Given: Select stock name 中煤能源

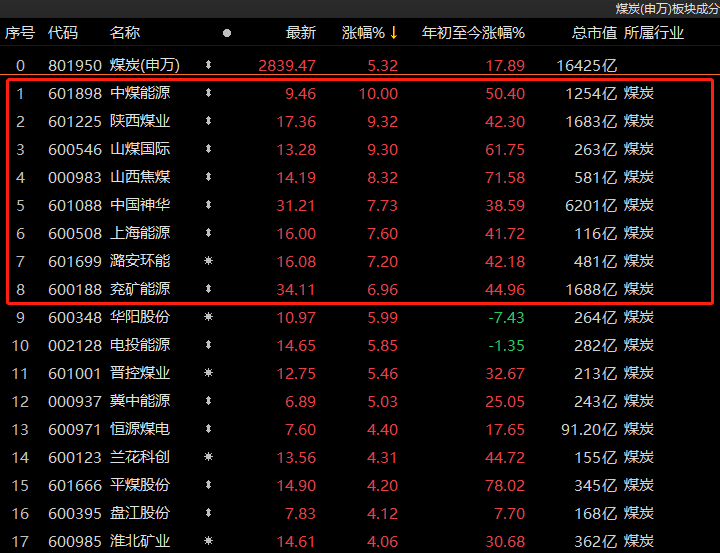Looking at the screenshot, I should (x=140, y=93).
